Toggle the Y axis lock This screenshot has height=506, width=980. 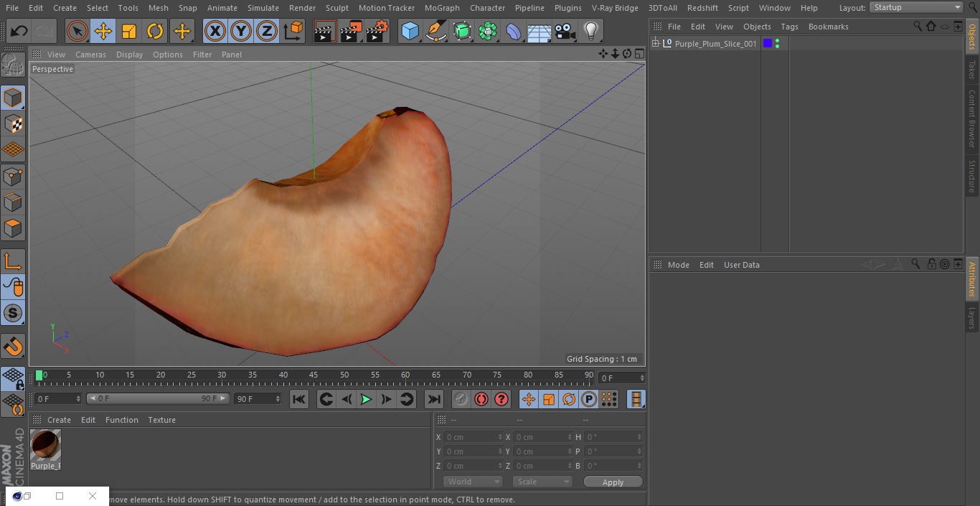coord(241,31)
